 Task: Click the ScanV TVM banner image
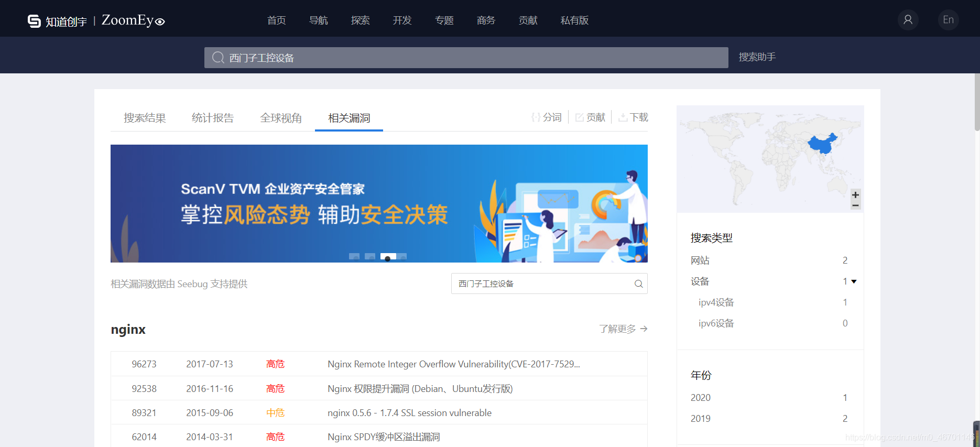379,203
